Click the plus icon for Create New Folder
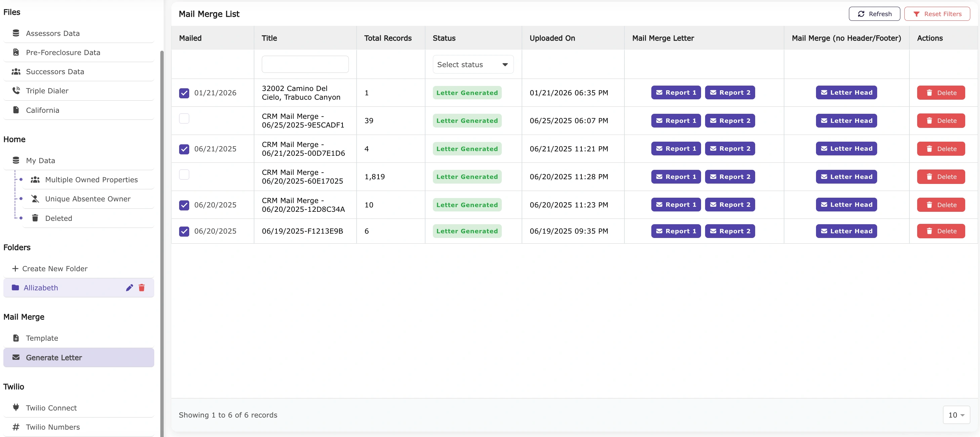Viewport: 980px width, 437px height. click(15, 269)
